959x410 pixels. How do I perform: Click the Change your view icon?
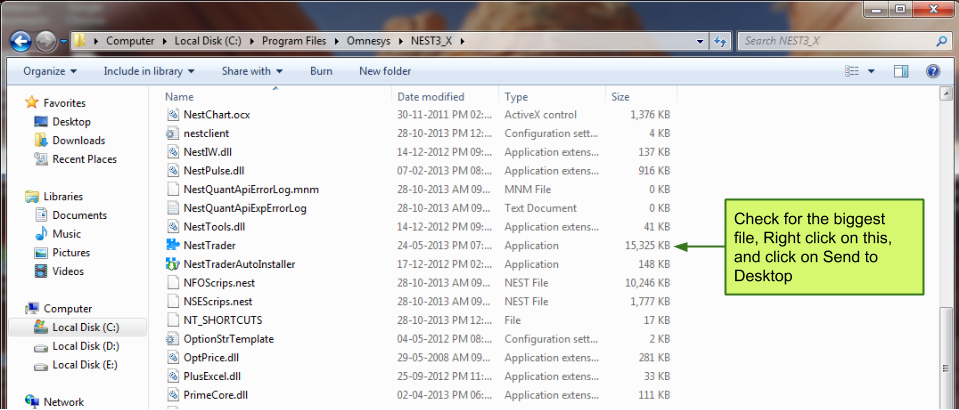click(853, 71)
